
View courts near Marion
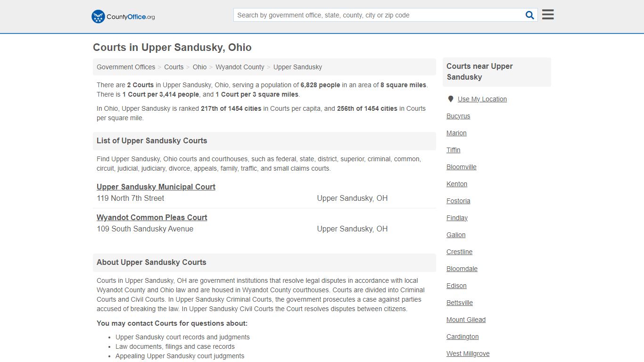pyautogui.click(x=456, y=133)
